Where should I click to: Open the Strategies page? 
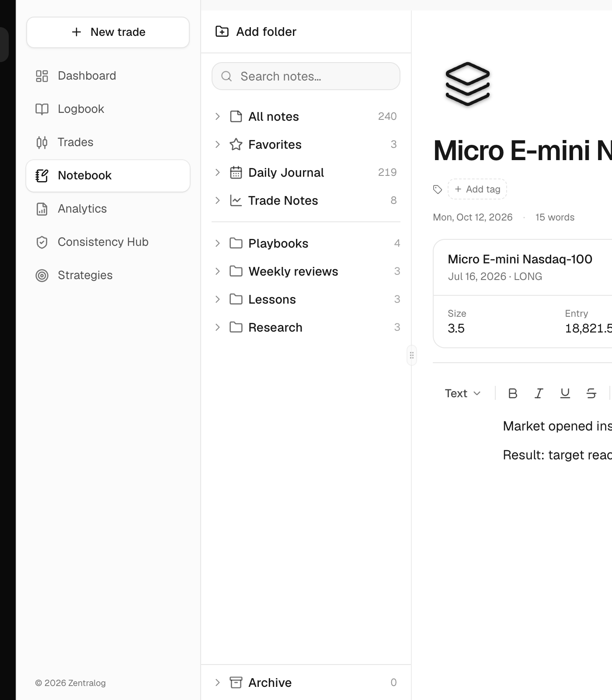coord(108,276)
